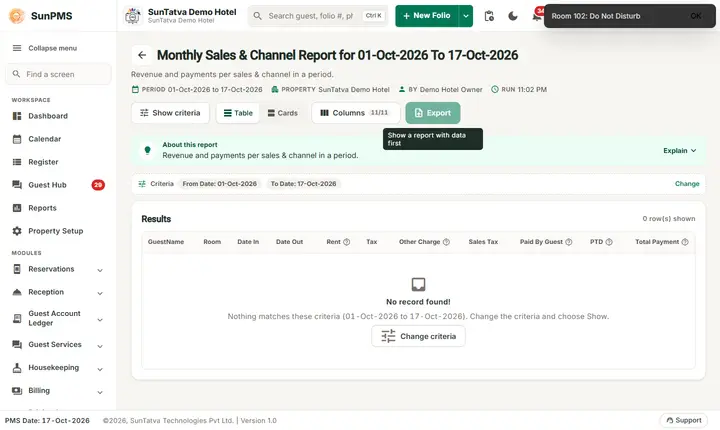Click the Housekeeping icon in sidebar
Screen dimensions: 720x430
pos(17,368)
